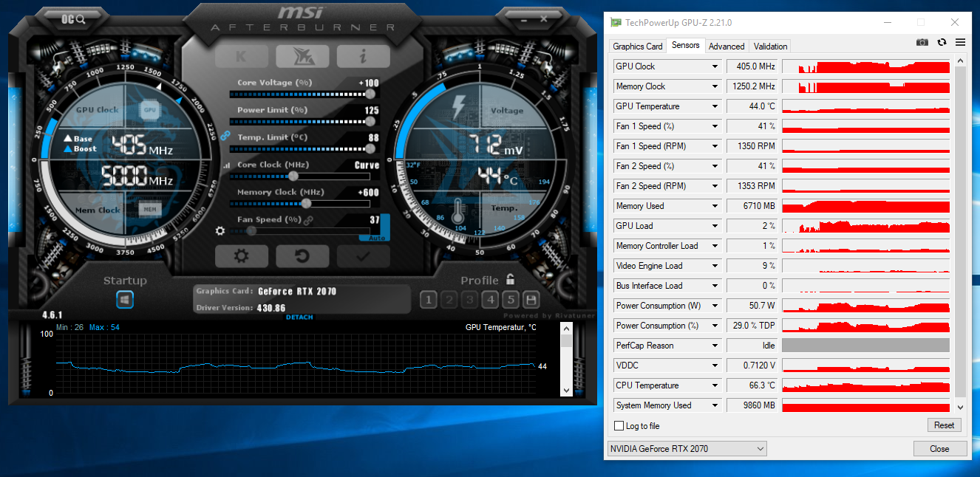The width and height of the screenshot is (980, 477).
Task: Click the 6710 MB Memory Used value
Action: (752, 206)
